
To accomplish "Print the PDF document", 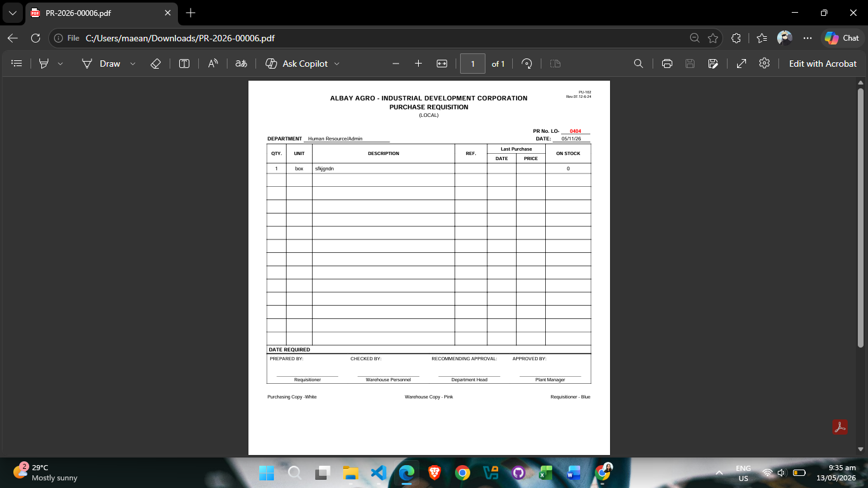I will point(667,64).
